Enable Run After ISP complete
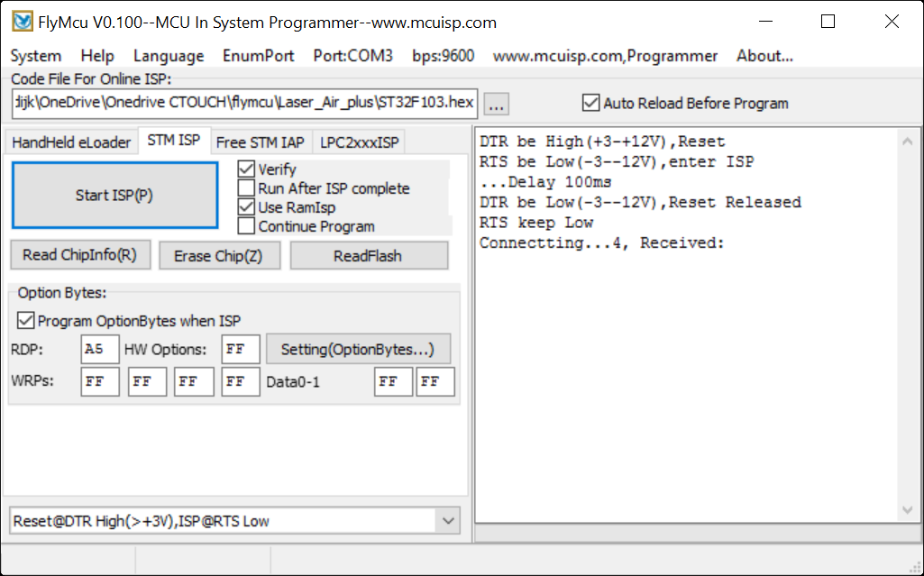 pyautogui.click(x=247, y=188)
